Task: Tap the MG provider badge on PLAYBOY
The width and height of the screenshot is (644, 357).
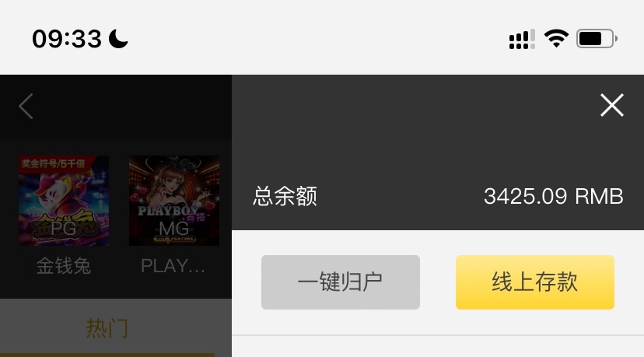Action: (x=173, y=228)
